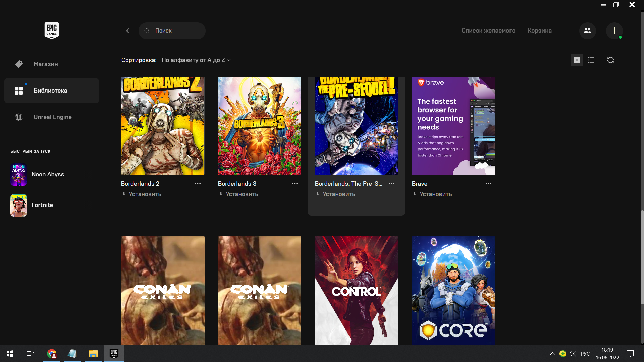Click the volume tray icon

[573, 354]
